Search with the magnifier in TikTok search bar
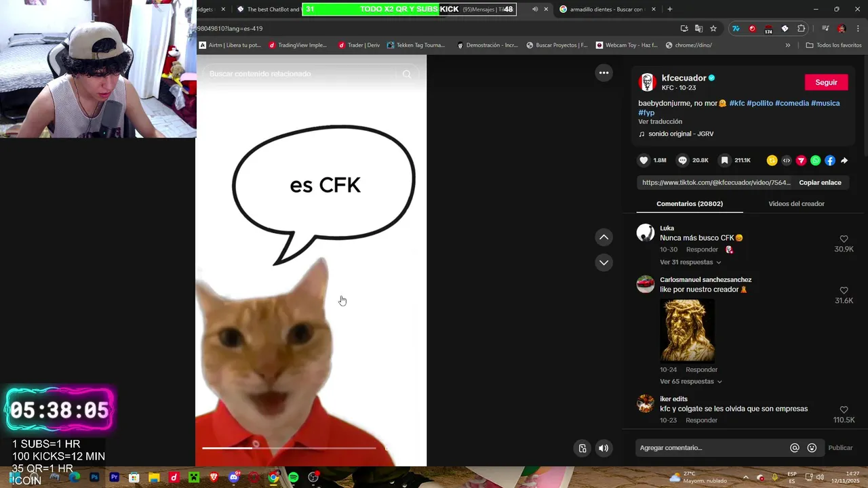This screenshot has width=868, height=488. pos(407,74)
